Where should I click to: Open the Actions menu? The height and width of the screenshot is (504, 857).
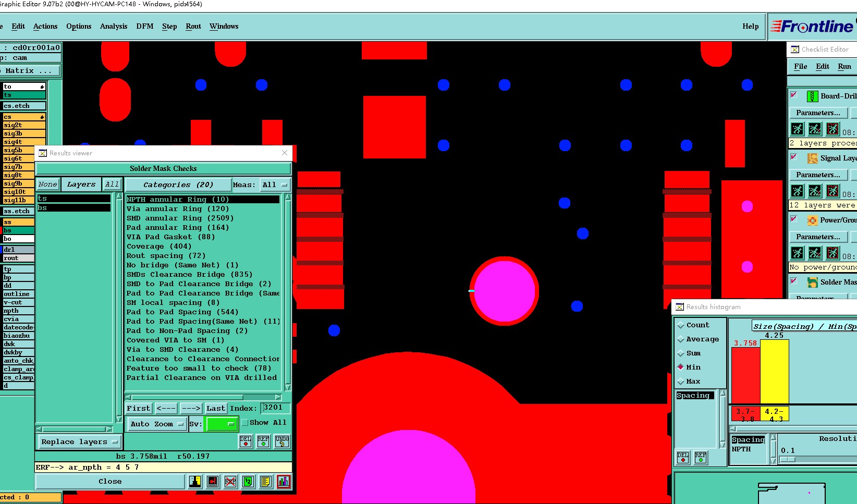[x=45, y=26]
